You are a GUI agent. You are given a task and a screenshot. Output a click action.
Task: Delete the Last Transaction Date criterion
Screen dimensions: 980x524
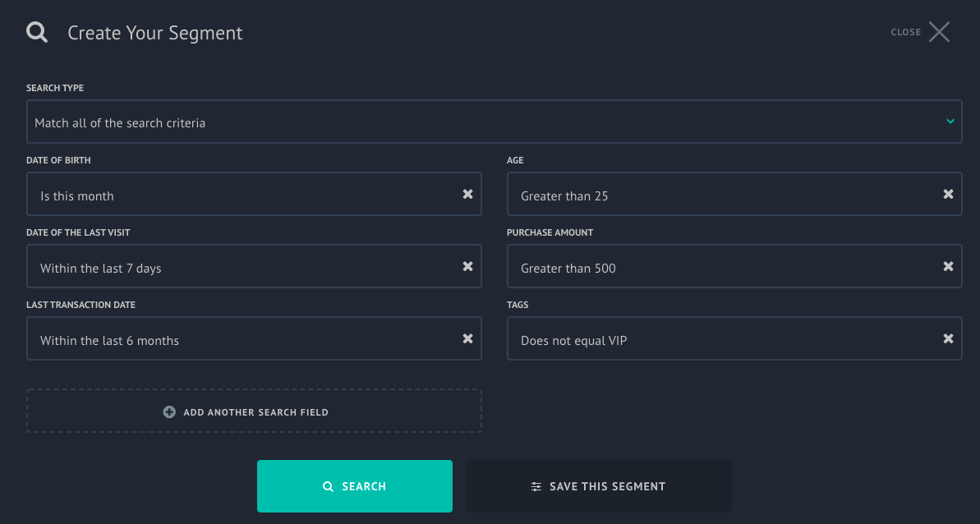(467, 338)
